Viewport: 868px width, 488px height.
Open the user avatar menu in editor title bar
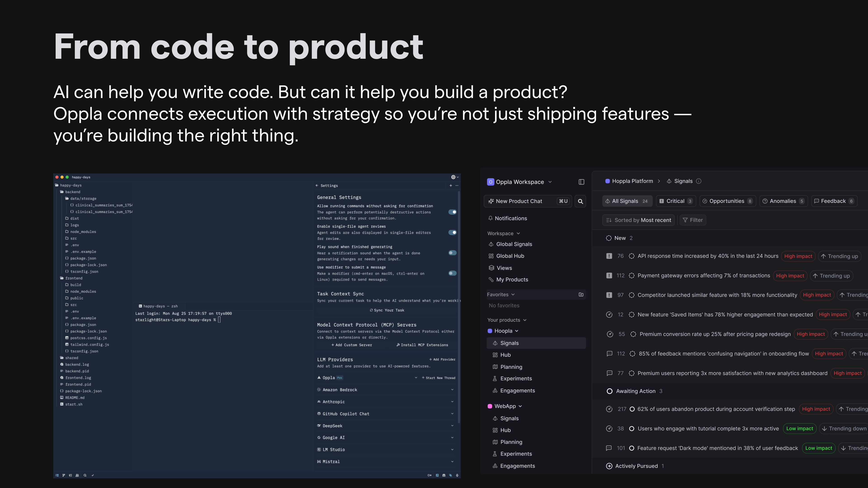click(x=455, y=177)
